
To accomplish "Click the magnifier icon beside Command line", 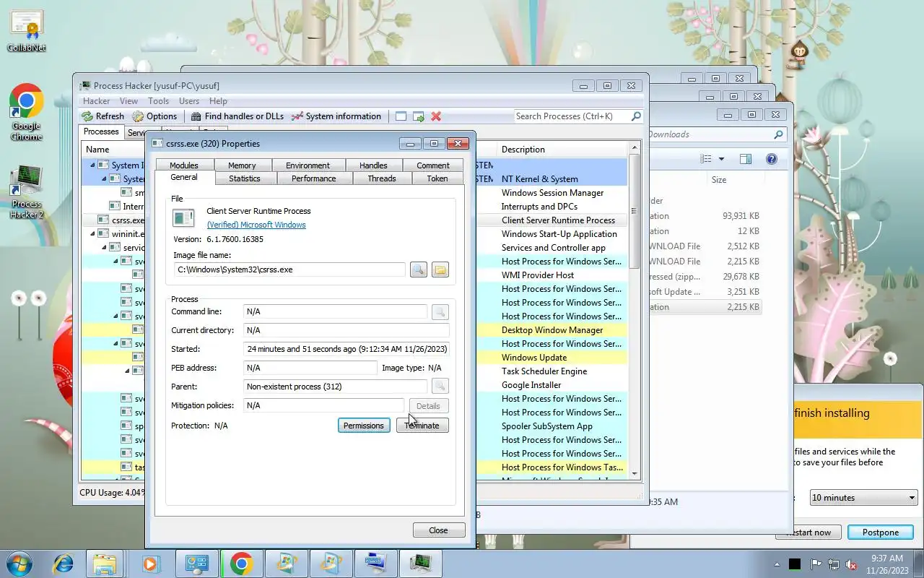I will (x=440, y=311).
